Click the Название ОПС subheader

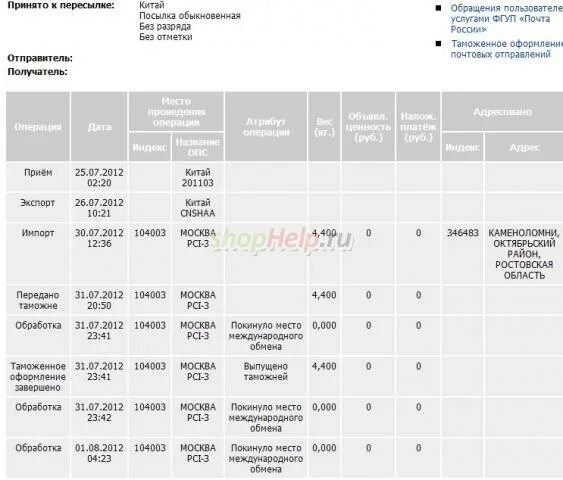pos(198,147)
